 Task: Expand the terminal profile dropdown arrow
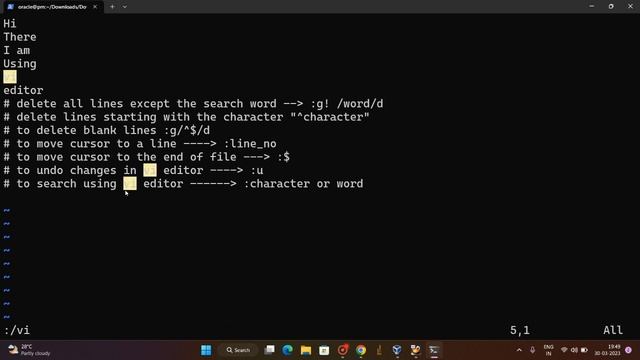pyautogui.click(x=124, y=7)
